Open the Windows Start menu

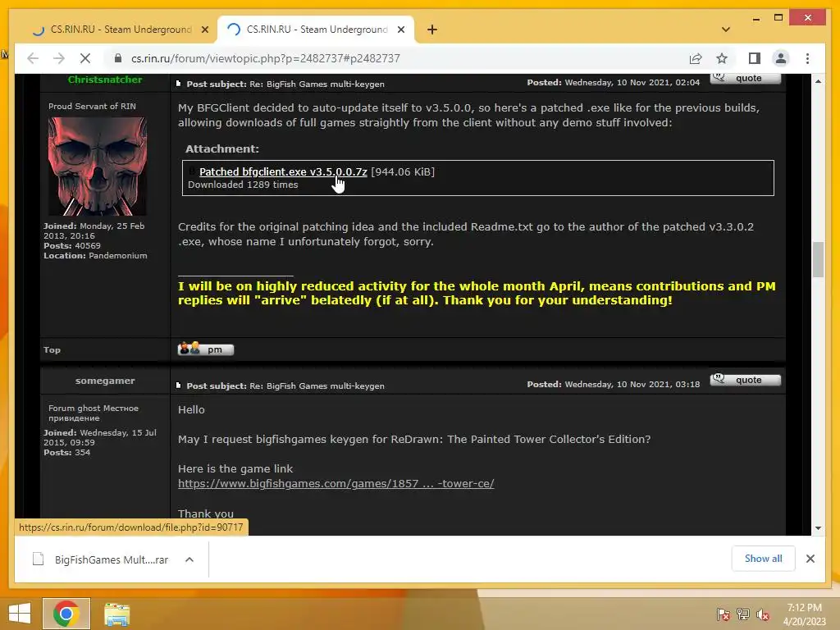tap(20, 614)
